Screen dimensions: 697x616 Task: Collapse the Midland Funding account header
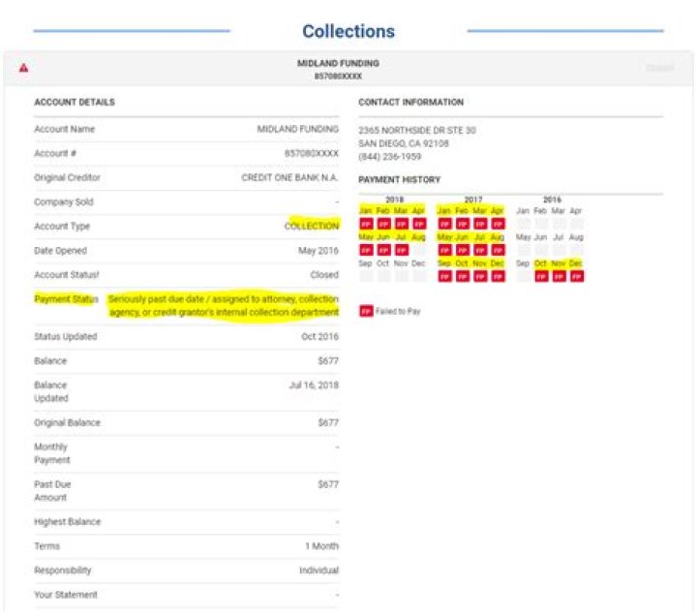tap(338, 68)
